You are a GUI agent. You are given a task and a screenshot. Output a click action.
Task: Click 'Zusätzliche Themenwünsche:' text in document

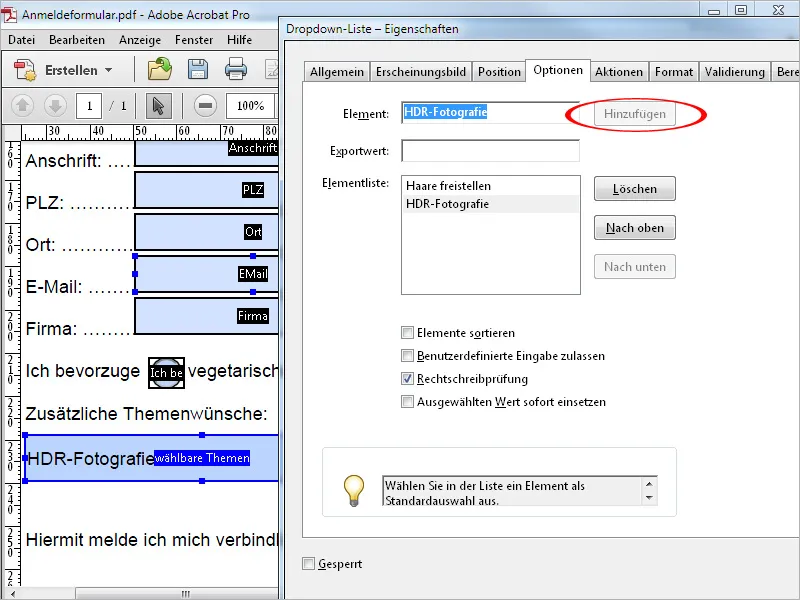click(146, 413)
